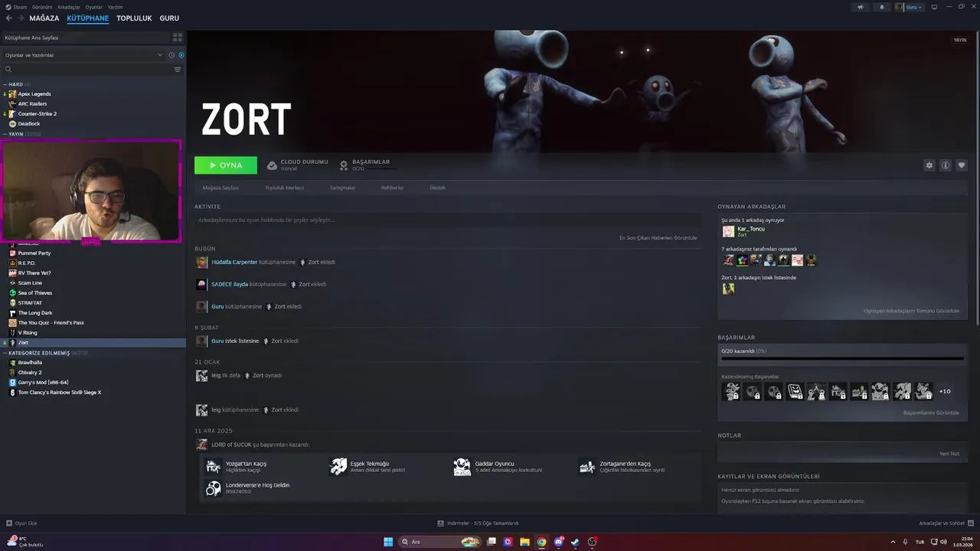Open Chrome from the taskbar
This screenshot has width=980, height=551.
[x=541, y=542]
